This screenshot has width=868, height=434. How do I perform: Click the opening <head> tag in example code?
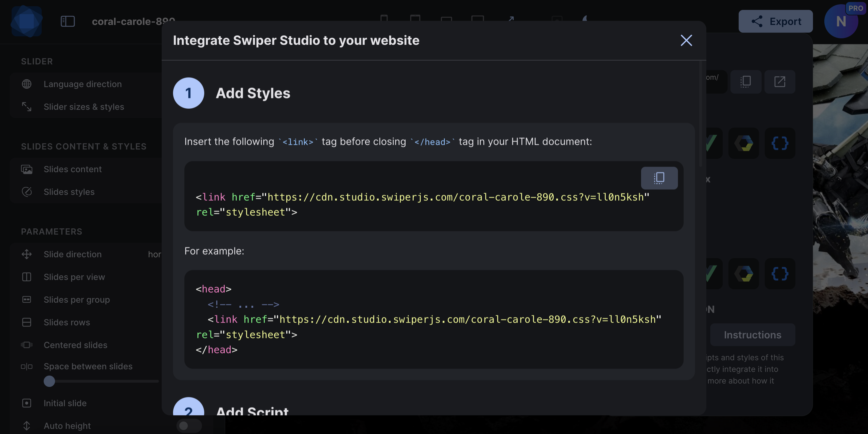coord(214,289)
